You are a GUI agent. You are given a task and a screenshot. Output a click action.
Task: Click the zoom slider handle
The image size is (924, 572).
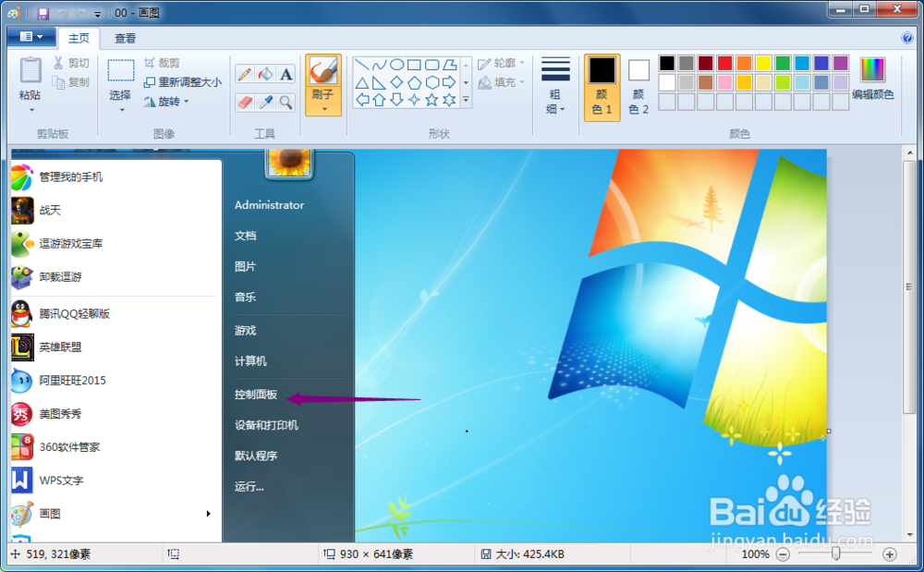[835, 554]
